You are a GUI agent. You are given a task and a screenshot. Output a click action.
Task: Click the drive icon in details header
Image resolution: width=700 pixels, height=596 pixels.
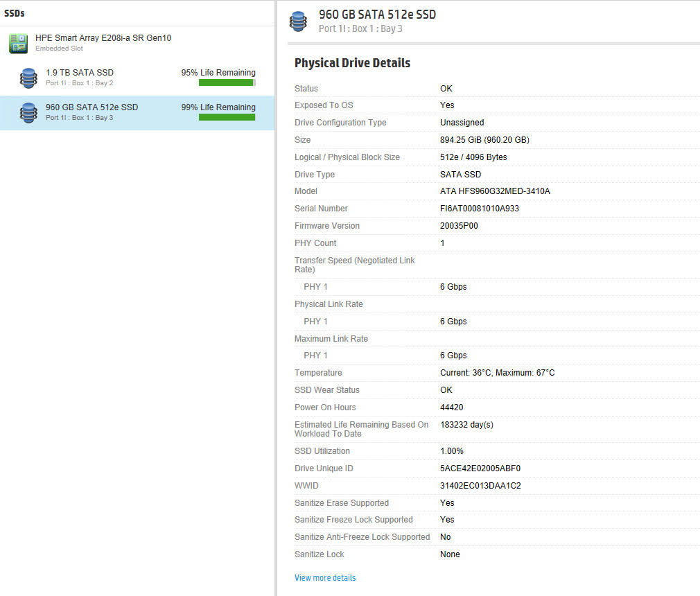click(x=299, y=21)
